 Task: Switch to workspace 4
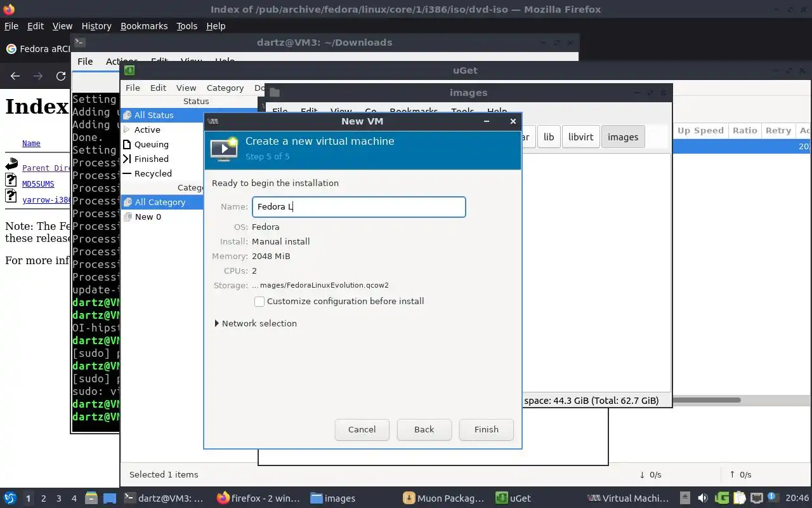[x=74, y=498]
